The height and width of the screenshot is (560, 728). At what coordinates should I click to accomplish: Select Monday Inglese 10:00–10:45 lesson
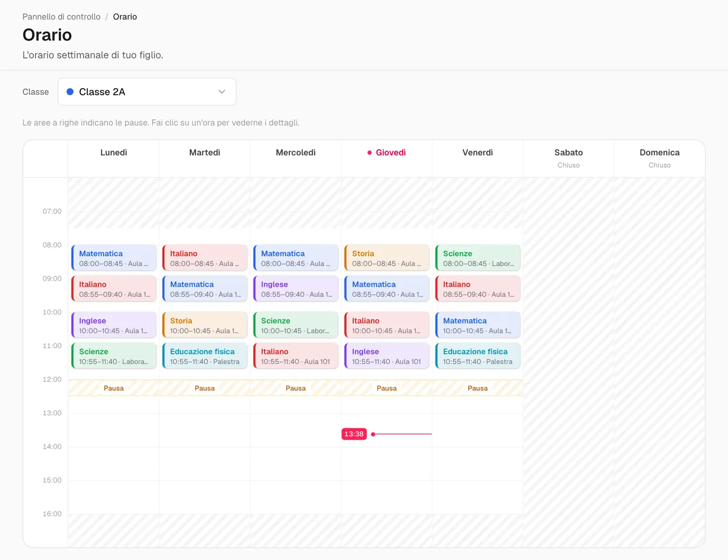coord(114,325)
